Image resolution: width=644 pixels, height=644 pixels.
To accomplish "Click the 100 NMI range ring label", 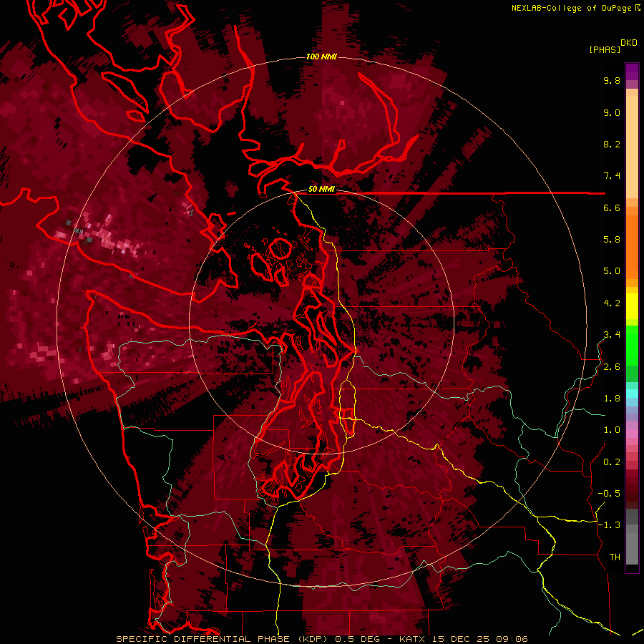I will click(x=321, y=57).
